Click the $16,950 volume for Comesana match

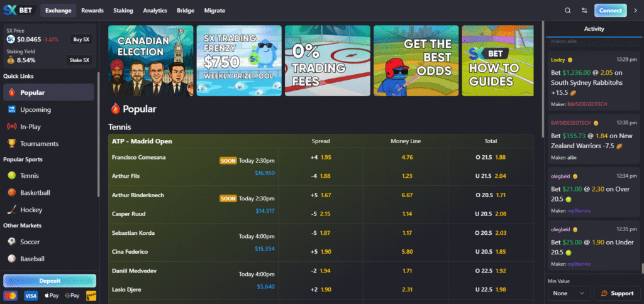tap(265, 173)
